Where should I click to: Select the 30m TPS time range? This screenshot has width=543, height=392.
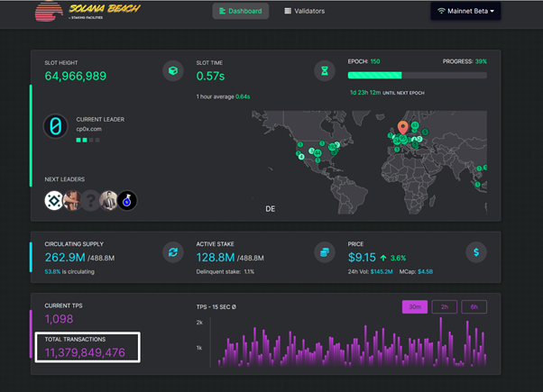(x=415, y=306)
